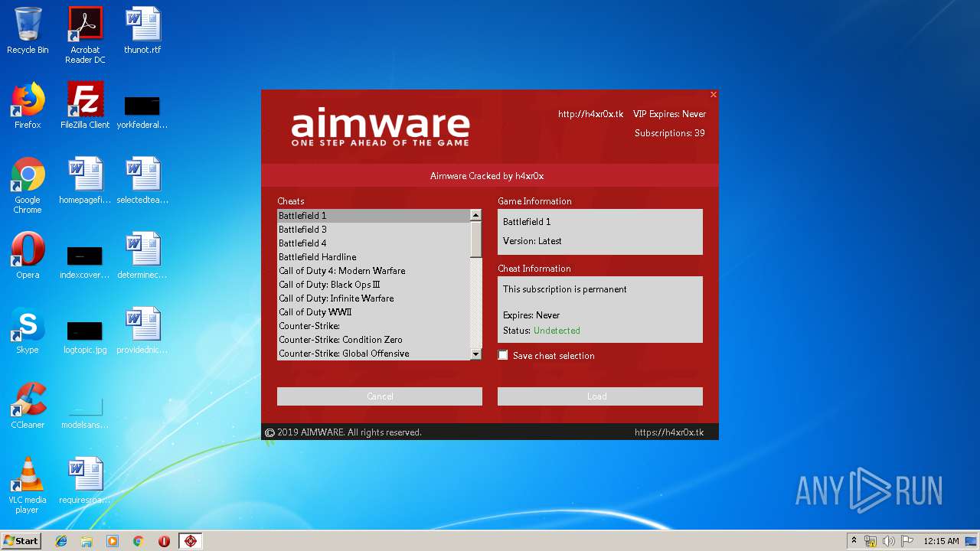Open the https://h4xr0x.tk footer link

pos(669,432)
